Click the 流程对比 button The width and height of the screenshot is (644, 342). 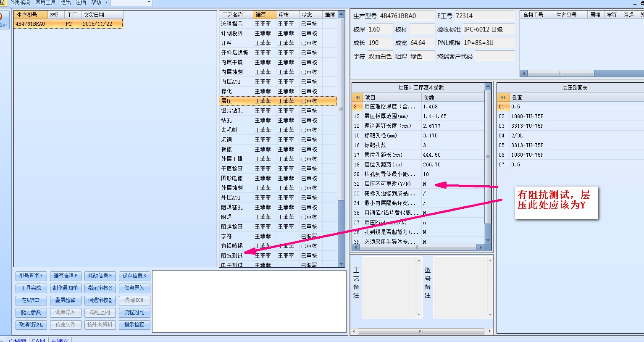point(134,313)
